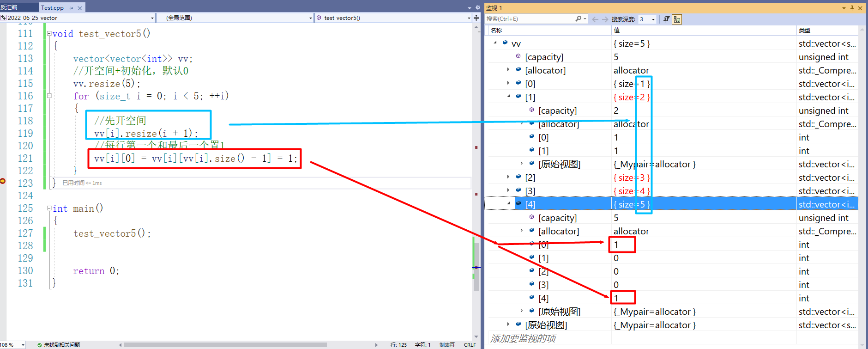Collapse vv element [1] with size=2

click(x=508, y=96)
